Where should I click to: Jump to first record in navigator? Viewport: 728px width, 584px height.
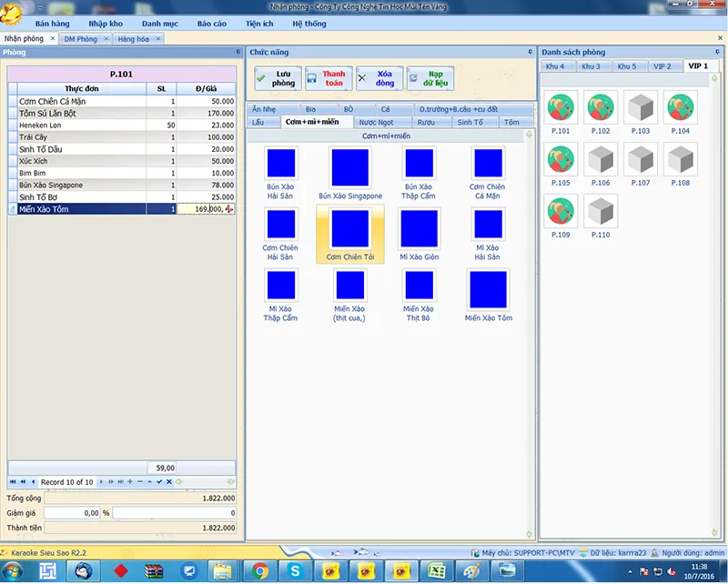(x=13, y=481)
